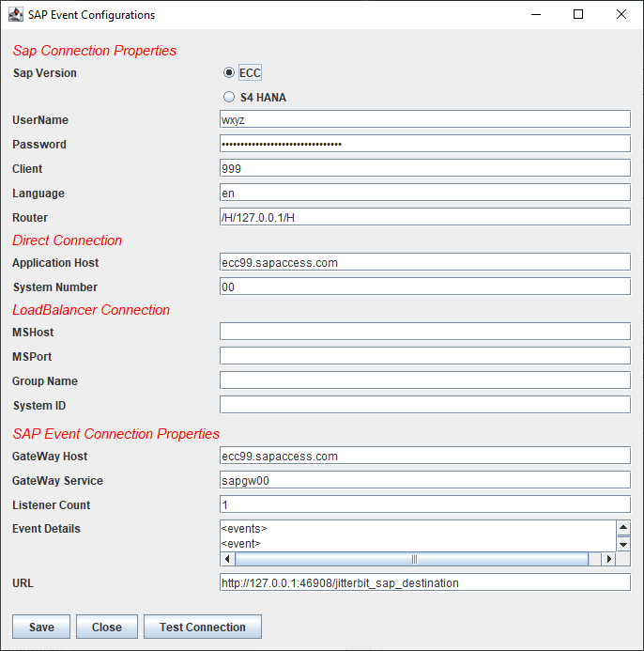Click the Router input field
The height and width of the screenshot is (651, 644).
coord(424,217)
